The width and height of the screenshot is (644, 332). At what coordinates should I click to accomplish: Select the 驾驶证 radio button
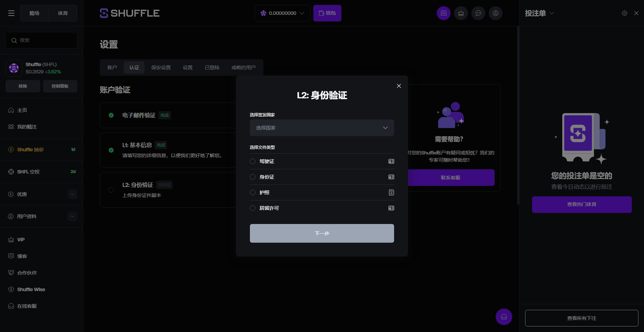(253, 161)
